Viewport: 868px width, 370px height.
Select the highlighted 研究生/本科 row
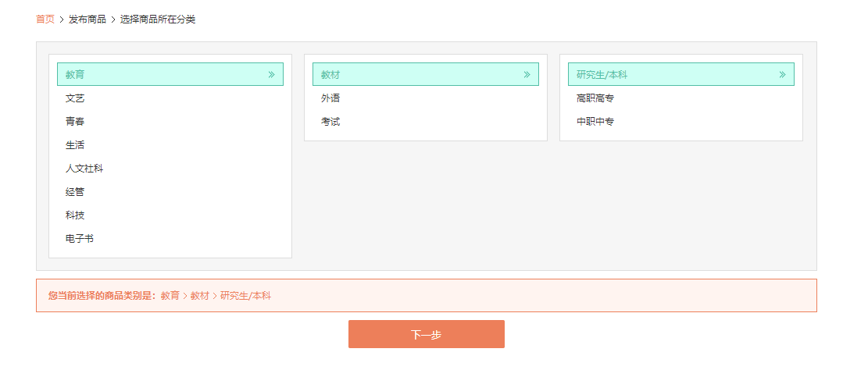[x=672, y=75]
